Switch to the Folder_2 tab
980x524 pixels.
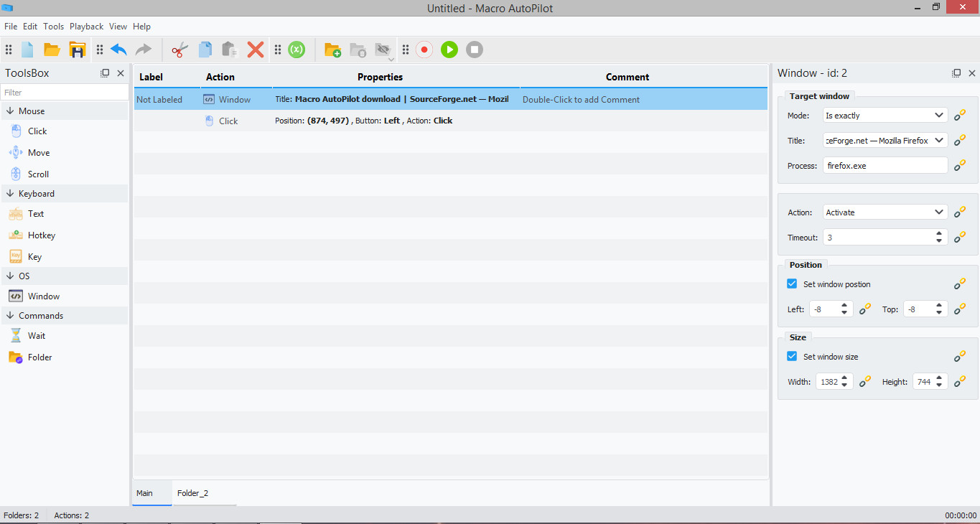pos(193,493)
